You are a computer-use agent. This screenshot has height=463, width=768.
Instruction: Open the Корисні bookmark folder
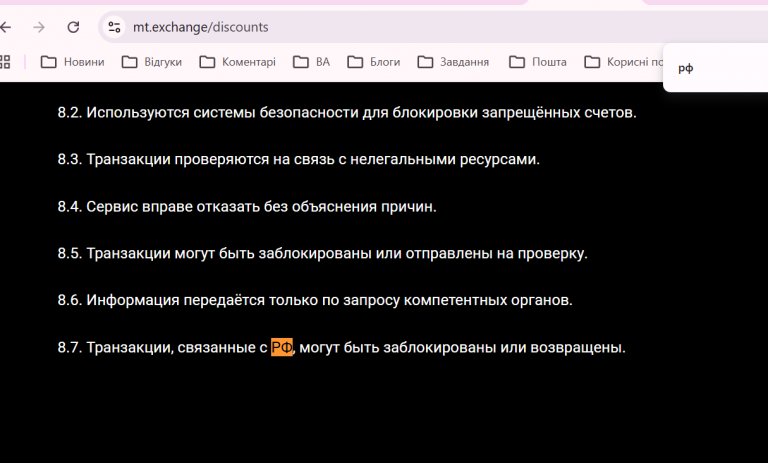[624, 62]
